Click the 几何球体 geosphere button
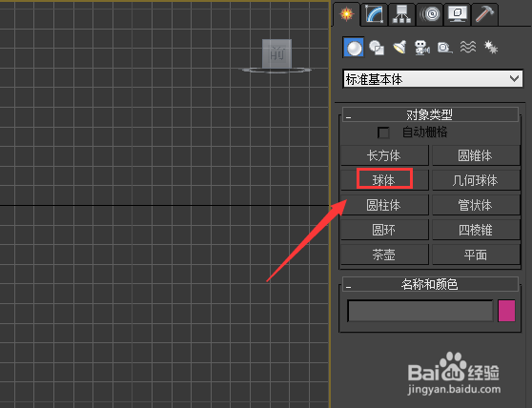Image resolution: width=532 pixels, height=408 pixels. click(476, 180)
